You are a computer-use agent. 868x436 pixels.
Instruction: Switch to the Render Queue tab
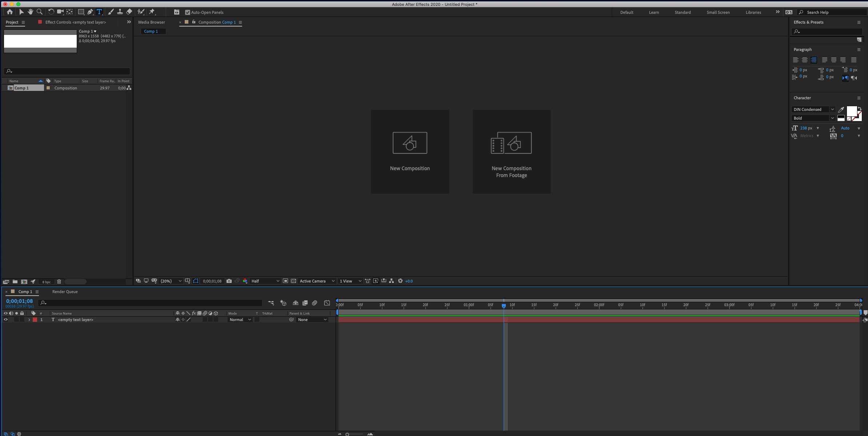click(65, 291)
